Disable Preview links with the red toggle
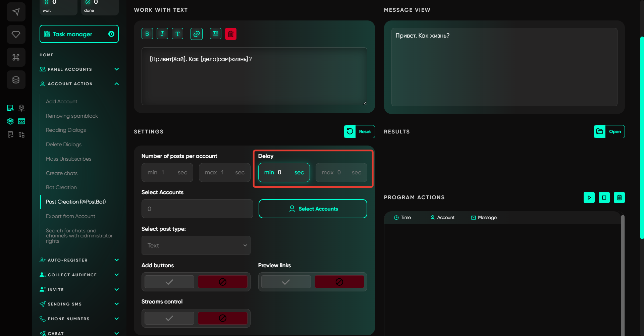Viewport: 644px width, 336px height. coord(339,282)
